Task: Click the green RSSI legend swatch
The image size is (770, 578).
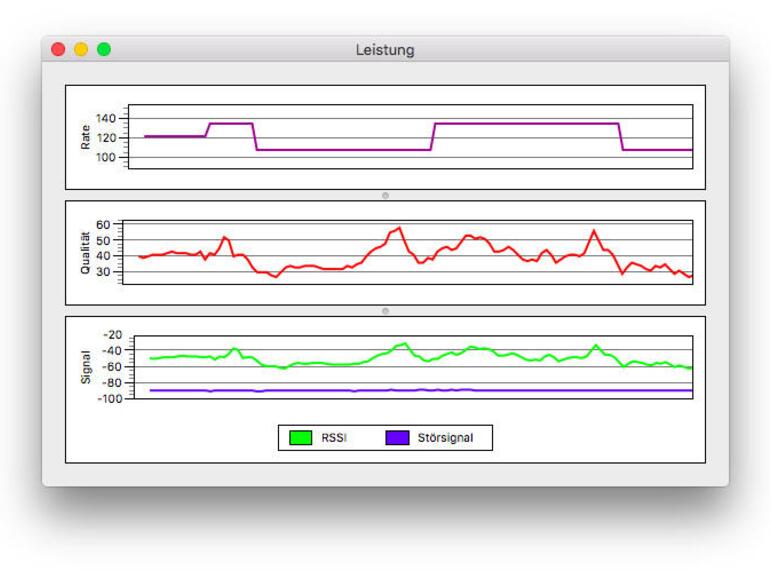Action: point(301,438)
